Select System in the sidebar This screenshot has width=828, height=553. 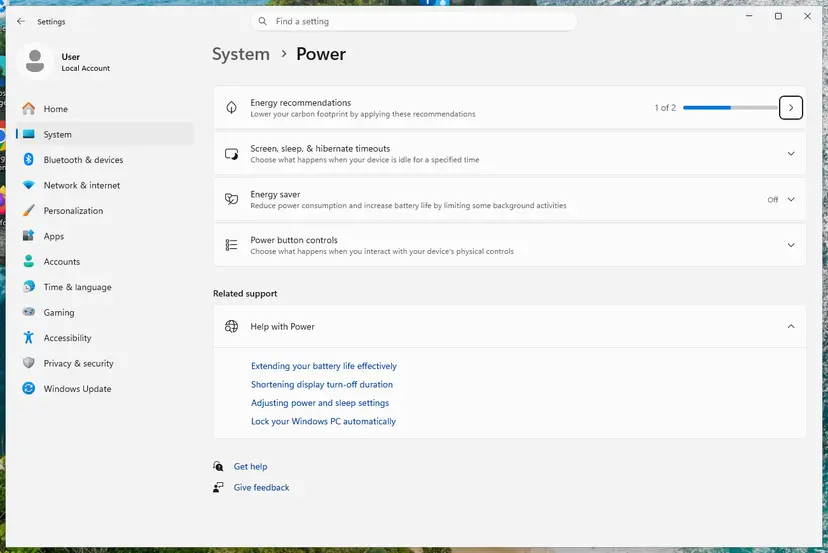[105, 134]
